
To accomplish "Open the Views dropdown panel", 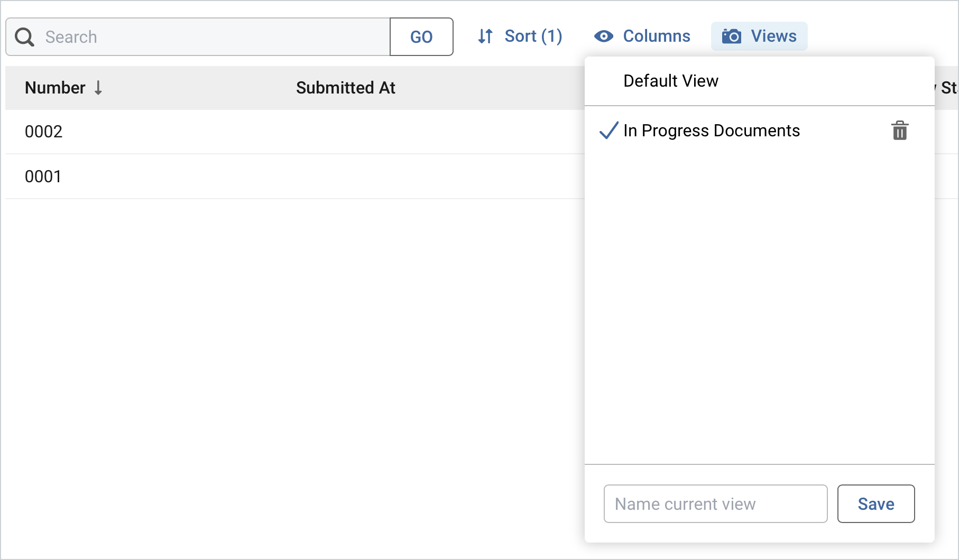I will coord(760,36).
